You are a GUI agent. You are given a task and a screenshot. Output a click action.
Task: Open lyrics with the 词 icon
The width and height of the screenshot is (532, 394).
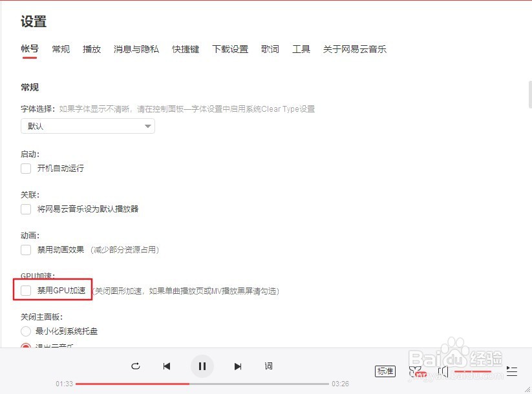[x=268, y=366]
